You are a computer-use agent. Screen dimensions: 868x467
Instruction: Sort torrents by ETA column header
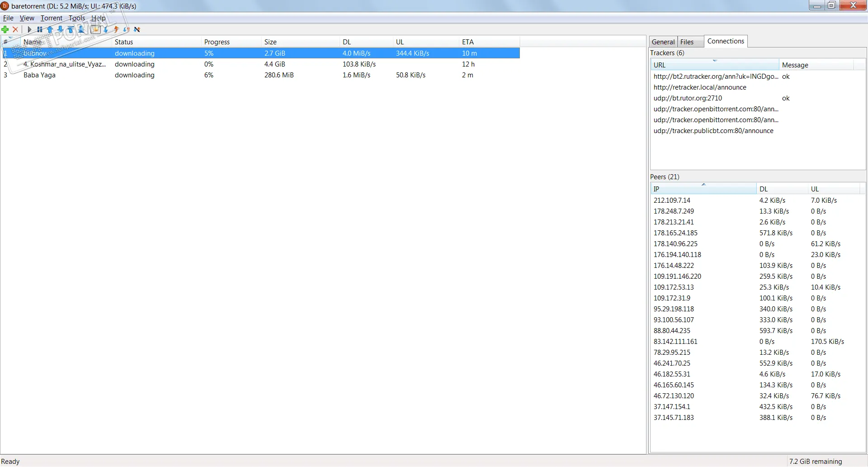click(489, 42)
